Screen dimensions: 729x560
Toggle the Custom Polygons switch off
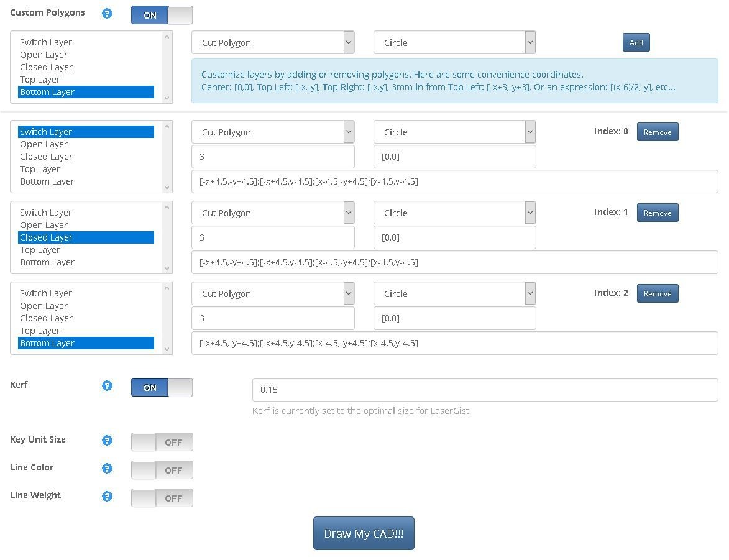pyautogui.click(x=162, y=15)
